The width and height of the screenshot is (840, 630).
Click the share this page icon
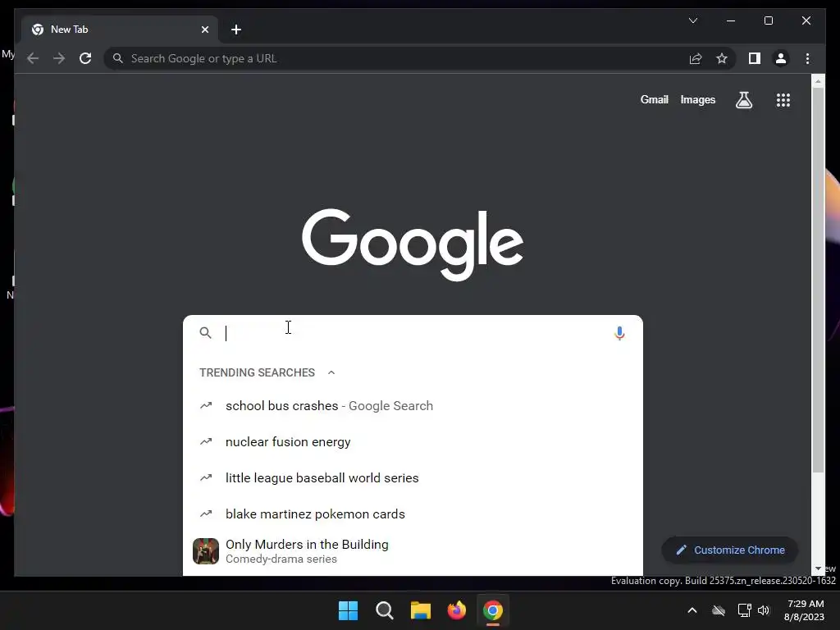tap(696, 58)
